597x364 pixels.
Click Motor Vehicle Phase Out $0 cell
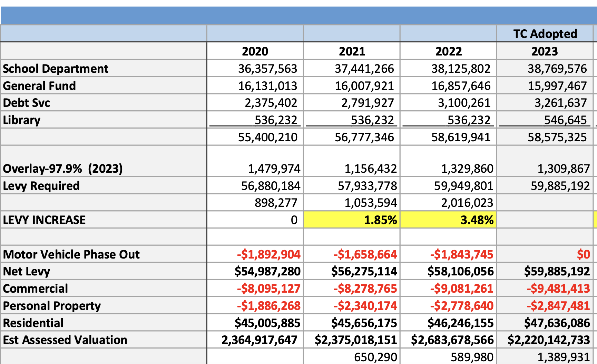coord(583,254)
